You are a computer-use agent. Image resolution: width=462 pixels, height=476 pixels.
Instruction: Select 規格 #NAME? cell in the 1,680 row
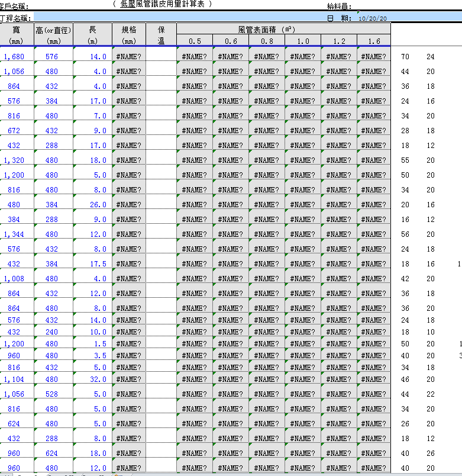point(129,54)
